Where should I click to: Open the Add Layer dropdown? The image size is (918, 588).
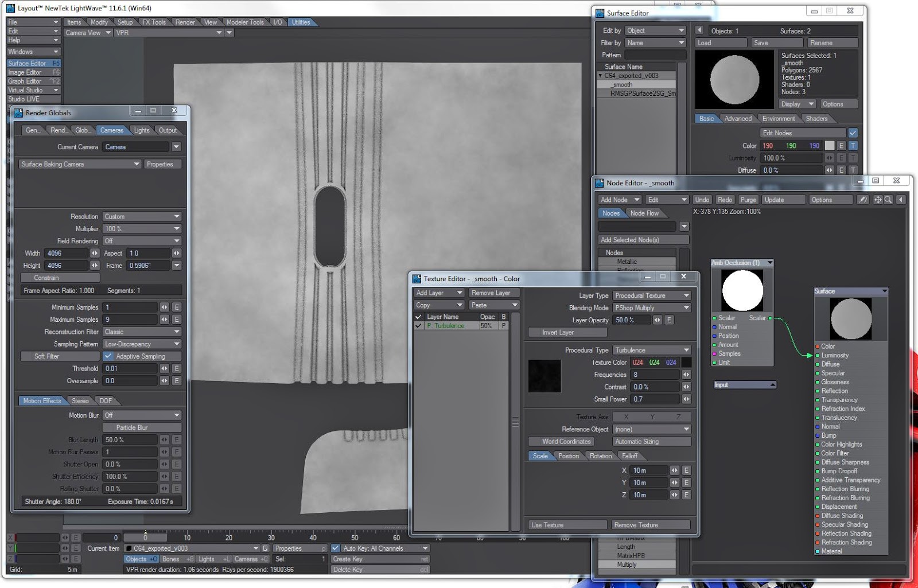(x=439, y=293)
